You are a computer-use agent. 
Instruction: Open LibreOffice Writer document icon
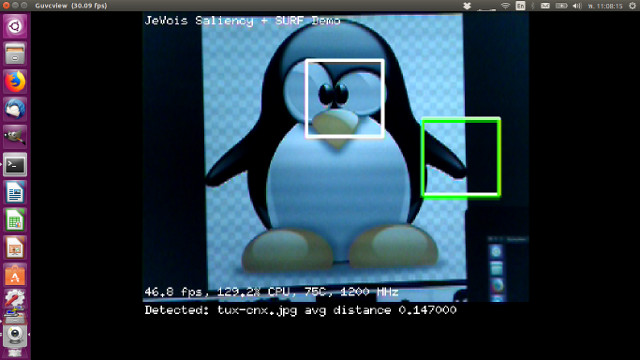point(15,193)
